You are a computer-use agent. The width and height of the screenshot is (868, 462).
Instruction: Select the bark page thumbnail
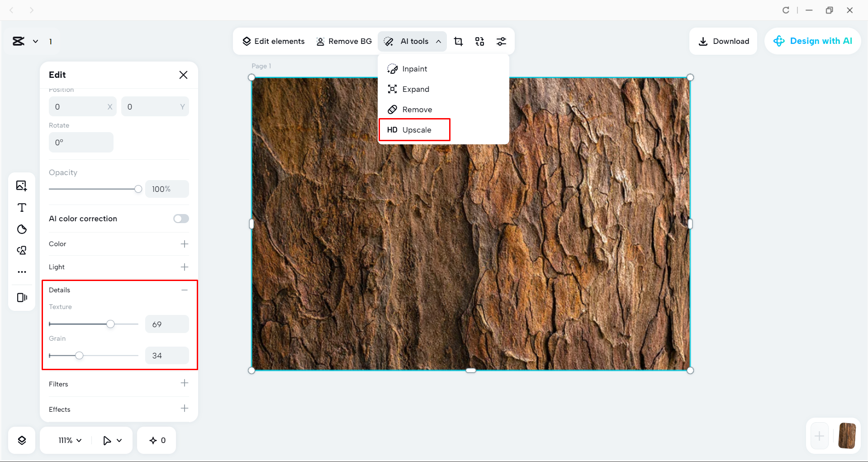847,436
